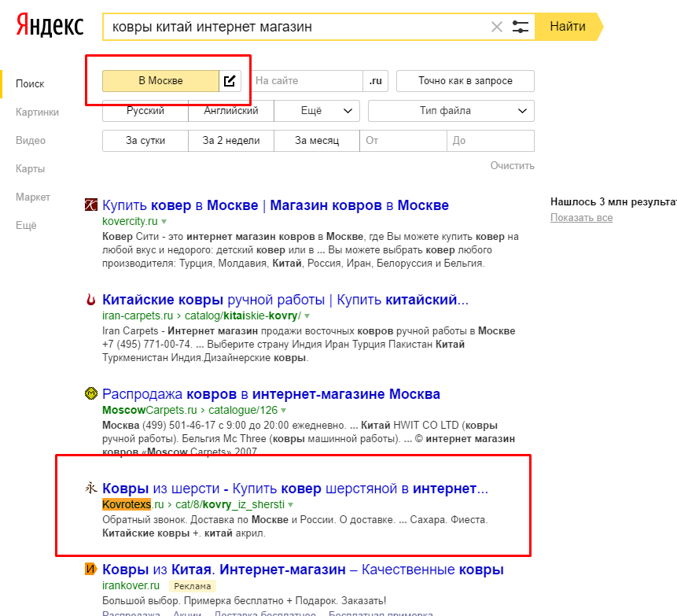Toggle the Английский language filter
677x616 pixels.
(231, 111)
